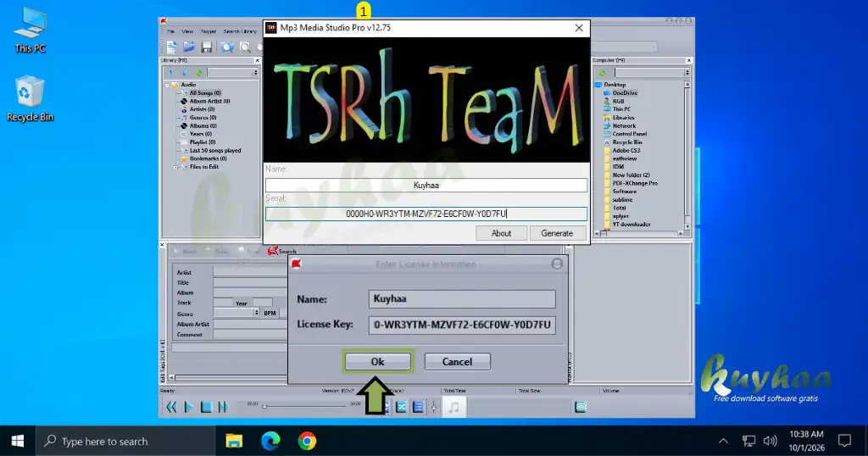Select PDF-XChange Pro folder in Computer tree
Viewport: 868px width, 456px height.
point(635,183)
